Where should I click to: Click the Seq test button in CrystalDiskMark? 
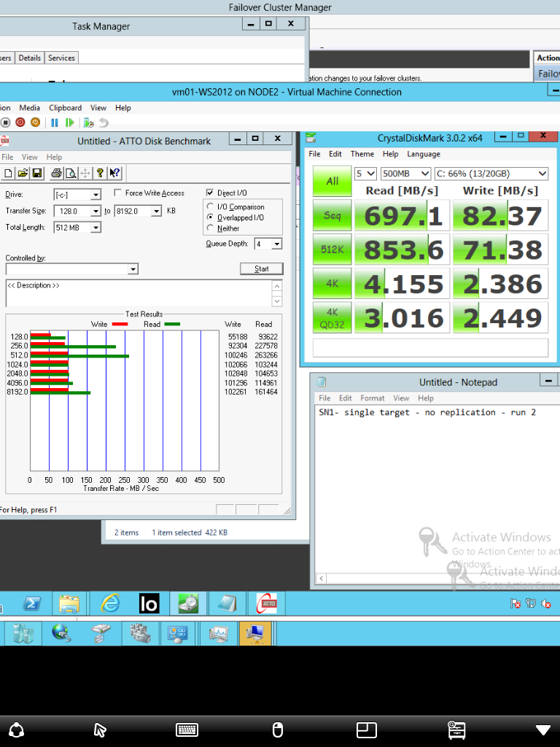(332, 215)
